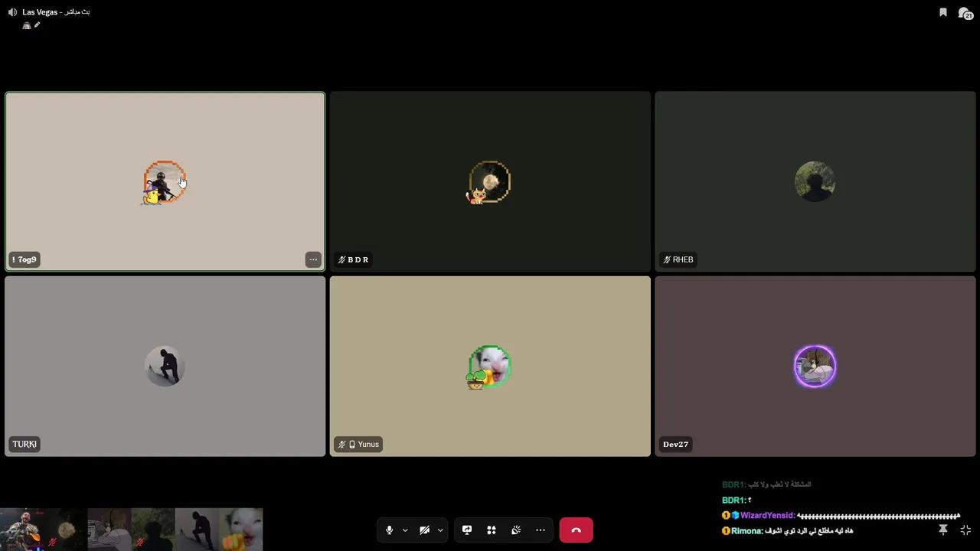Edit channel status with pencil icon
Viewport: 980px width, 551px height.
[x=37, y=25]
